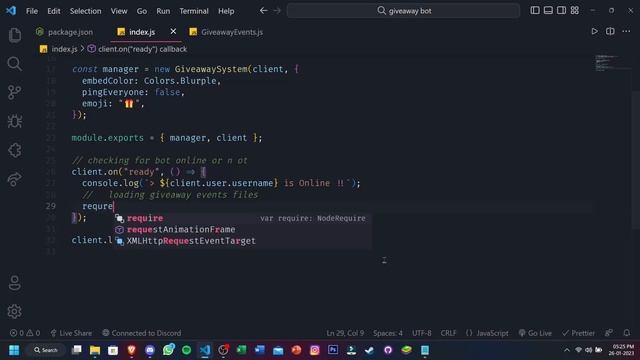Click the feedback icon in status bar
Screen dimensions: 640x360
point(609,333)
